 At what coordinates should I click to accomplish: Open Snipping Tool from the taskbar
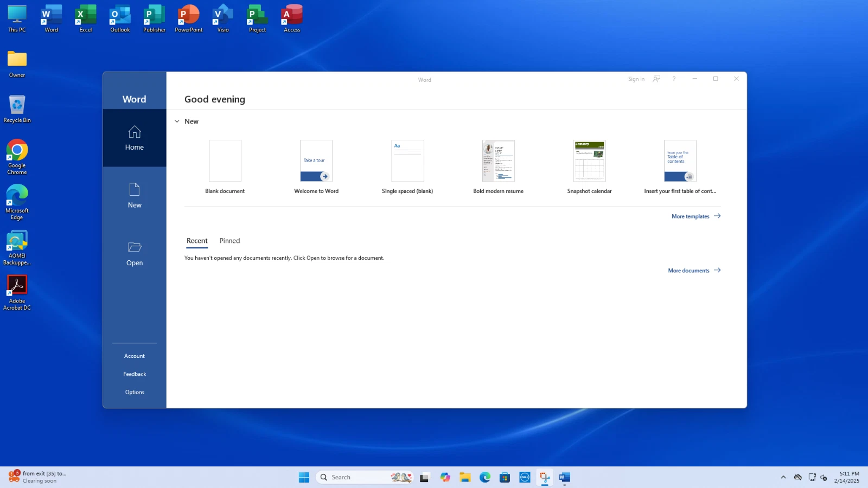pyautogui.click(x=545, y=477)
